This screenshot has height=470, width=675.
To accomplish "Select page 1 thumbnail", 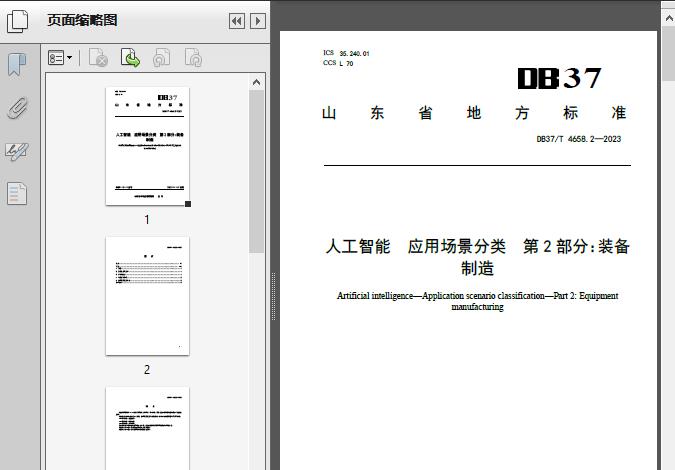I will coord(147,146).
